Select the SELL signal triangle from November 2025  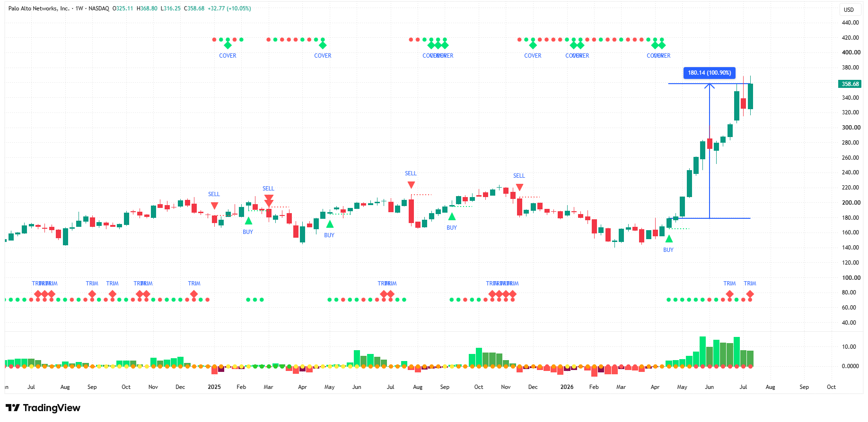tap(519, 187)
